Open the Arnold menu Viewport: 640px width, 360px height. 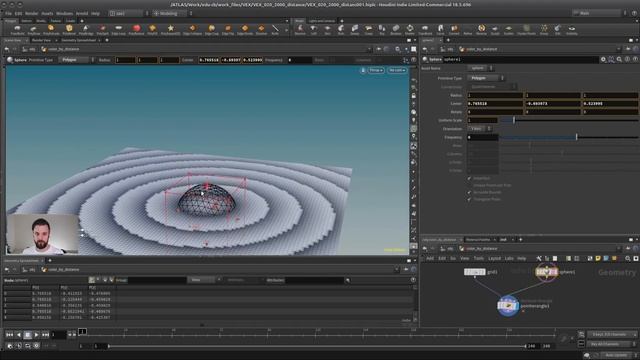pyautogui.click(x=82, y=13)
